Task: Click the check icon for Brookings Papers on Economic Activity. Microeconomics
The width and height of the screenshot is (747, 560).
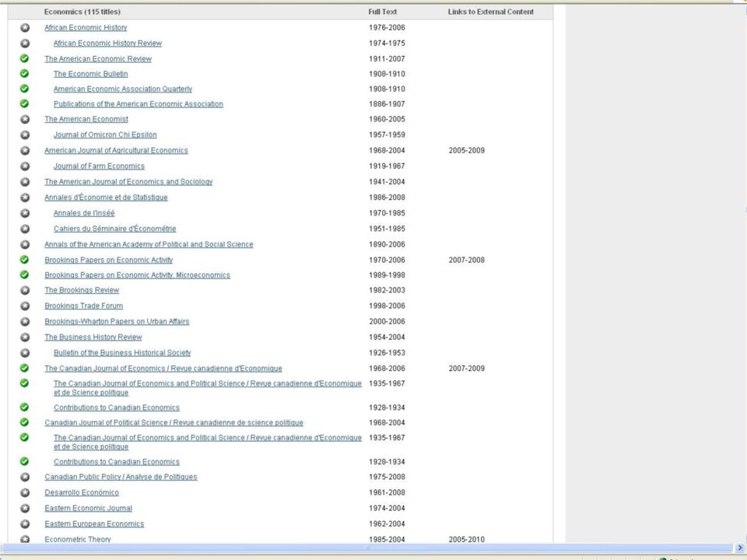Action: (24, 275)
